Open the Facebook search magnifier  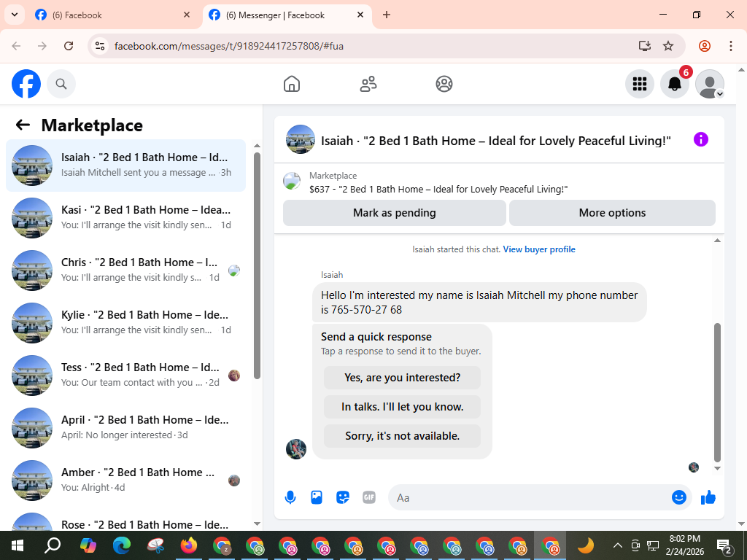tap(61, 84)
